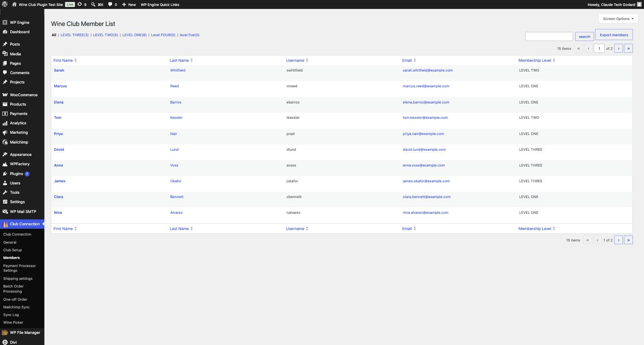Filter members by LEVEL TWO(5)

pos(105,35)
